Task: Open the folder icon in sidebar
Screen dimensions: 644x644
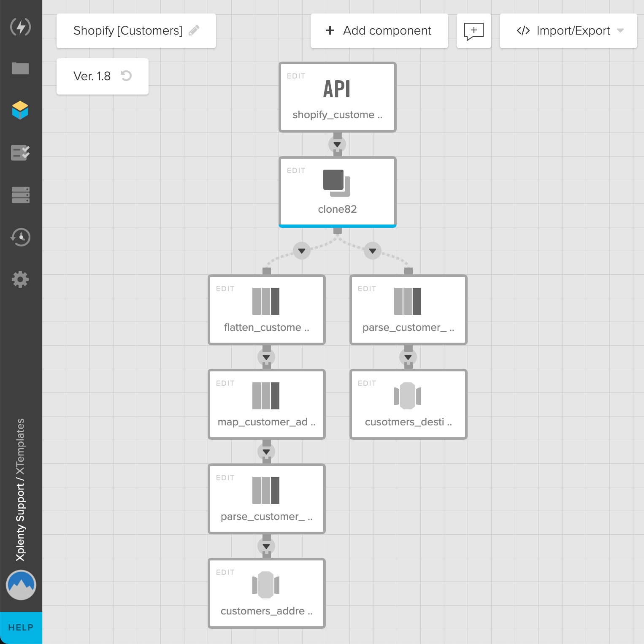Action: pos(20,68)
